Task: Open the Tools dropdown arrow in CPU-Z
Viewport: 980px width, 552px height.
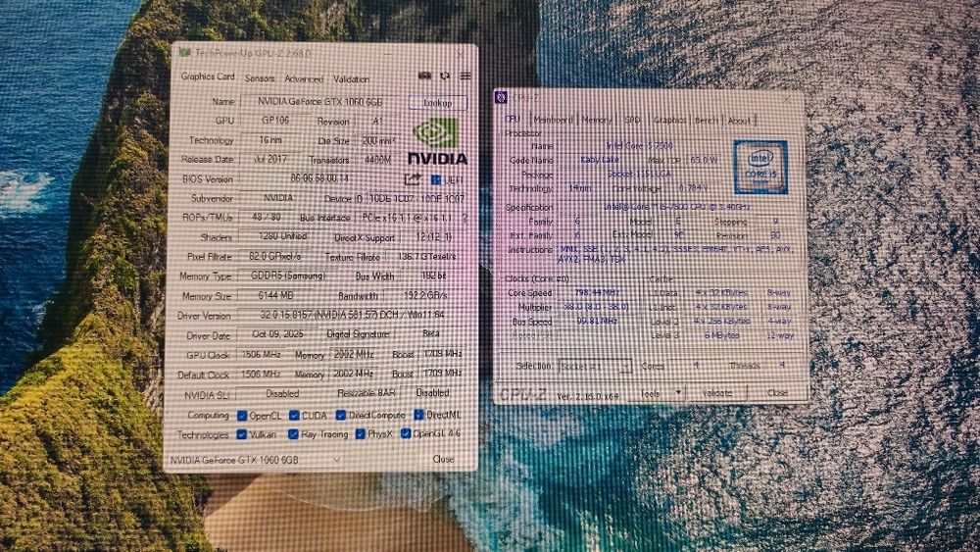Action: coord(677,393)
